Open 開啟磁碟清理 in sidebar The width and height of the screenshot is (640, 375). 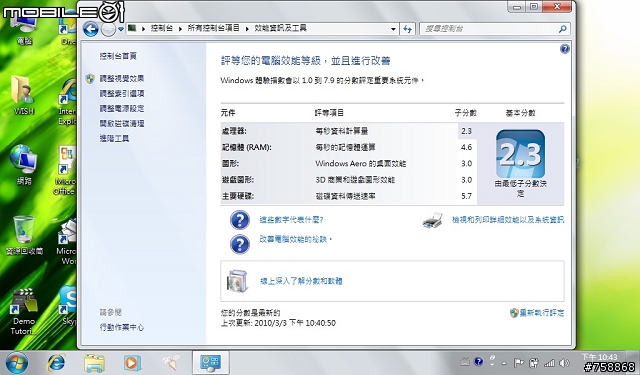pyautogui.click(x=122, y=123)
